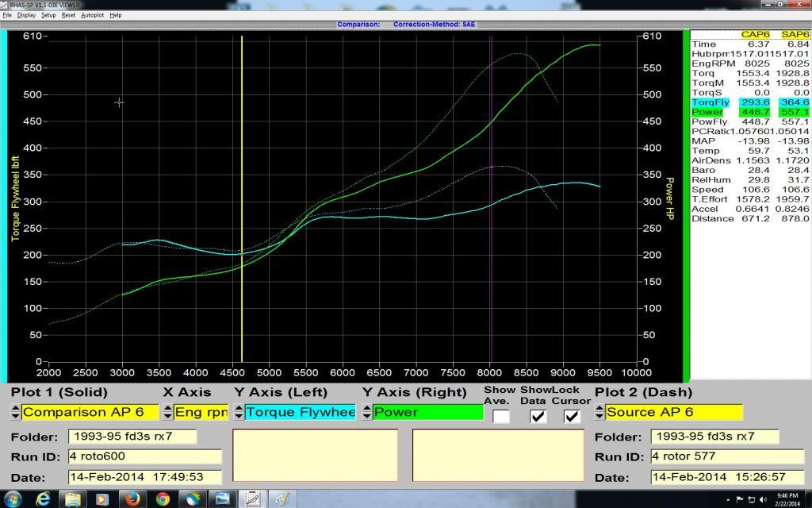Click the Plot 2 Run ID 4 rotor 577 field
This screenshot has height=508, width=812.
coord(728,456)
